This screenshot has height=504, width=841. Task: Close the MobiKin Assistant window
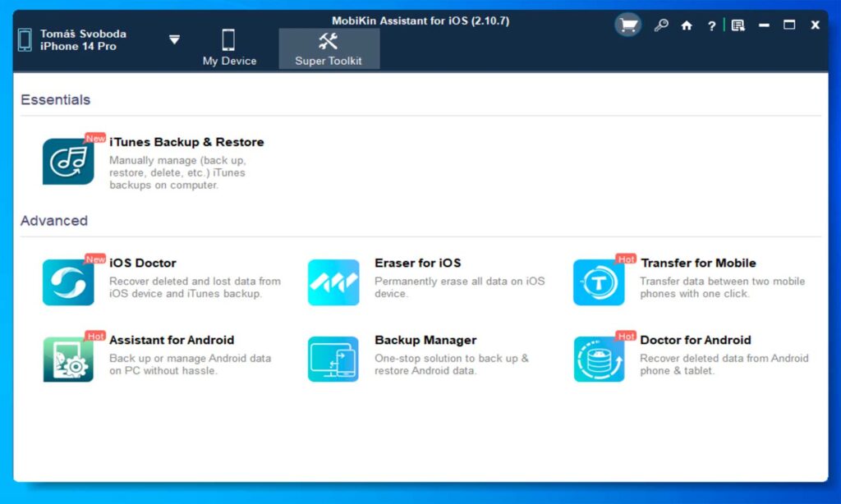click(x=815, y=25)
